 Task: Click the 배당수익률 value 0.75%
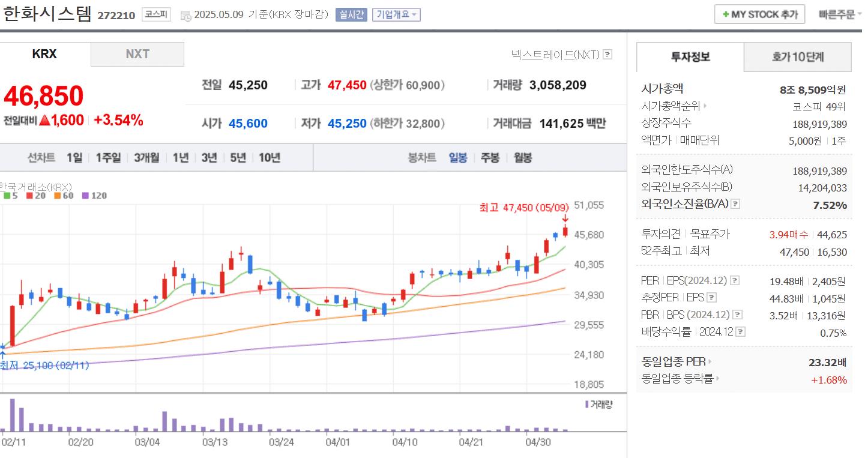point(833,333)
